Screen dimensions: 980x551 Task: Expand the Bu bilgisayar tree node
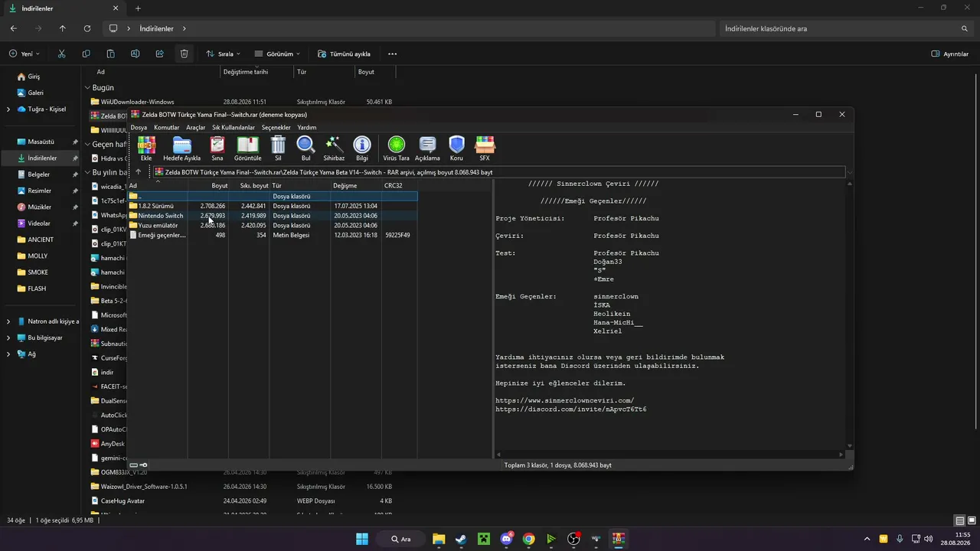click(8, 337)
